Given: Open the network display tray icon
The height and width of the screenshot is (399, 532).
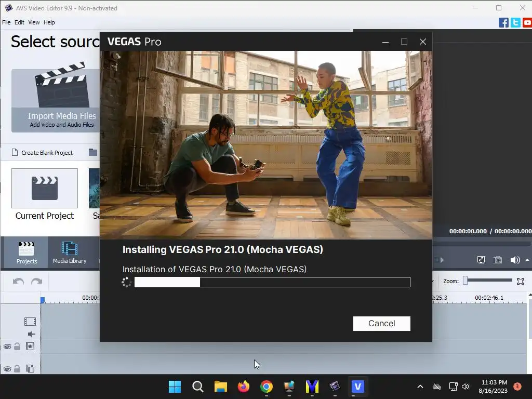Looking at the screenshot, I should pyautogui.click(x=453, y=387).
